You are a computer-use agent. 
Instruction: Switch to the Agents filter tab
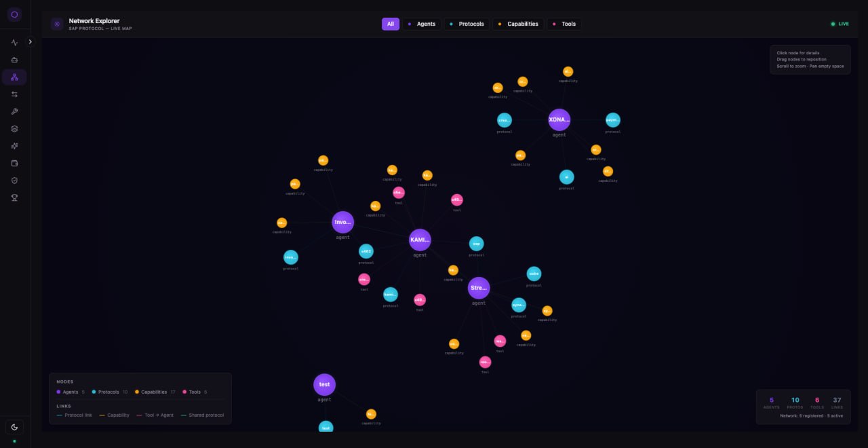(x=422, y=24)
